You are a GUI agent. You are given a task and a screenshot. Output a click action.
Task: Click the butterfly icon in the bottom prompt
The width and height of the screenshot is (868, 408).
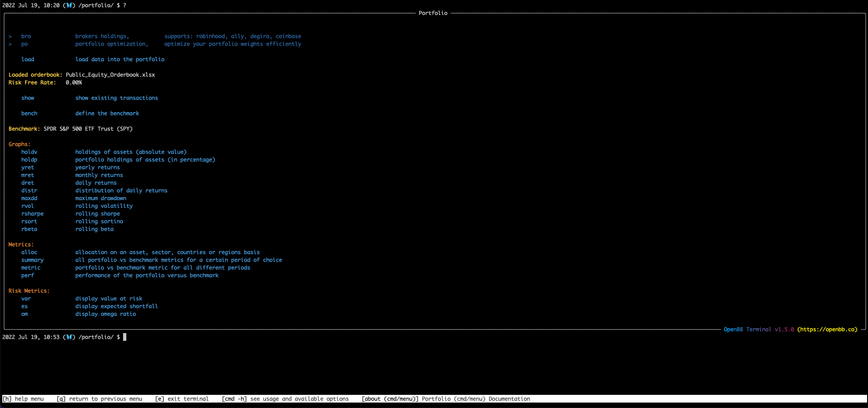click(x=69, y=337)
